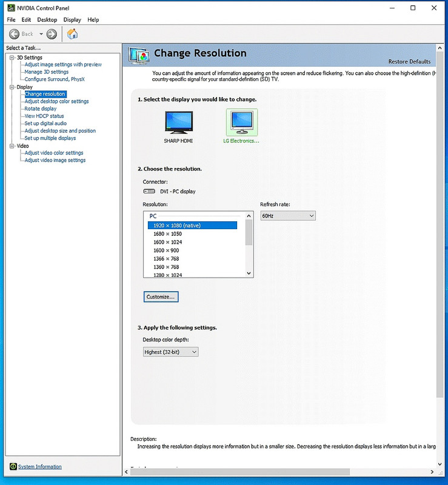This screenshot has width=448, height=485.
Task: Open the Back history dropdown arrow
Action: (41, 34)
